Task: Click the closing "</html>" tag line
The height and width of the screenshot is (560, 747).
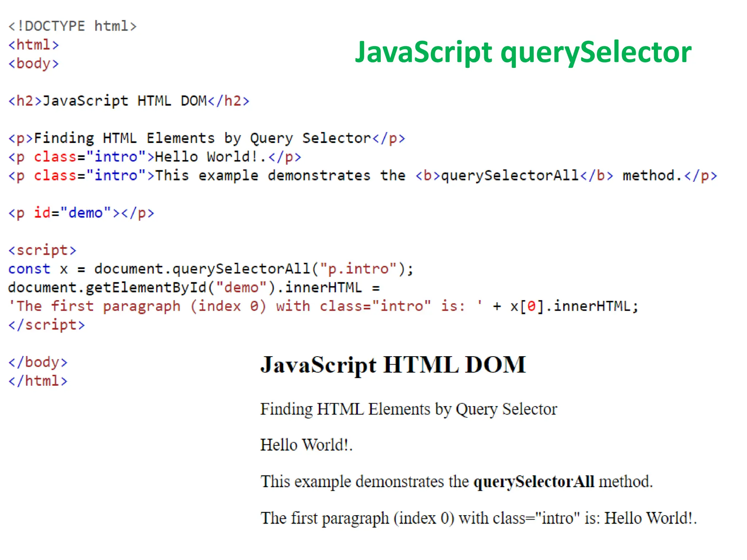Action: [38, 381]
